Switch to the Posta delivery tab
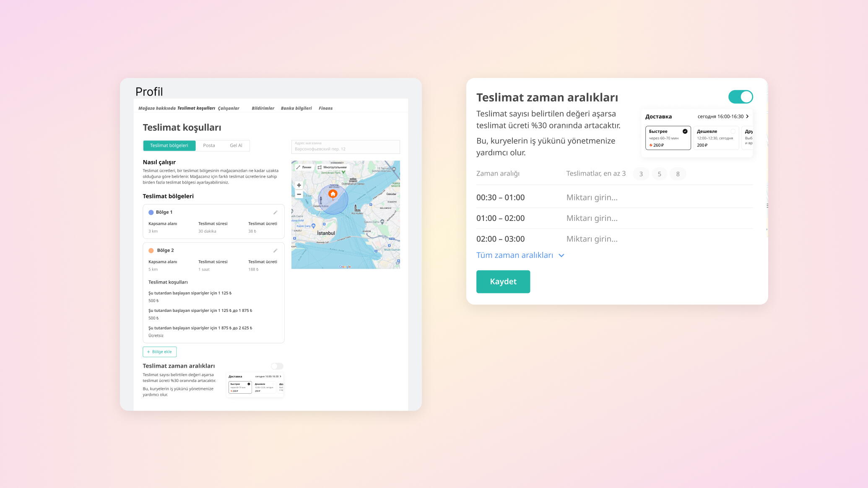The width and height of the screenshot is (868, 488). pos(209,145)
